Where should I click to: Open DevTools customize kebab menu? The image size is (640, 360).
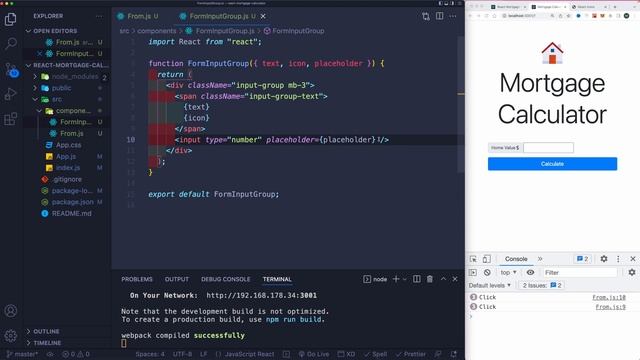[618, 259]
